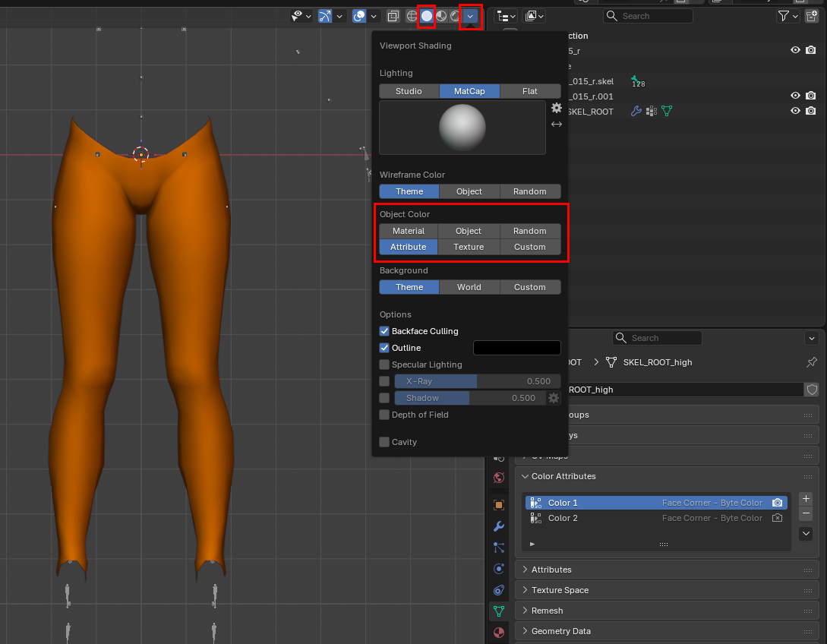827x644 pixels.
Task: Pick the Outline color swatch
Action: [517, 348]
